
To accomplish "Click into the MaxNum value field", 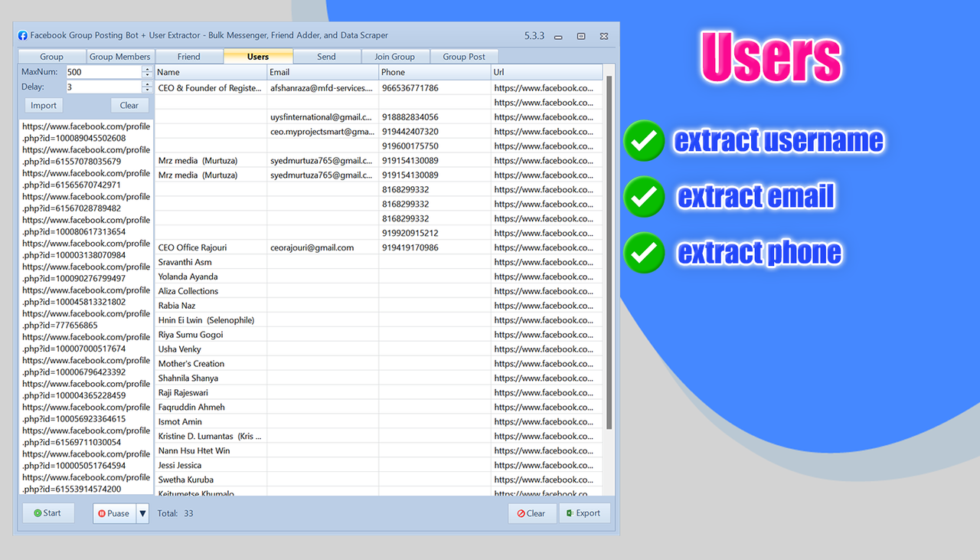I will tap(103, 72).
